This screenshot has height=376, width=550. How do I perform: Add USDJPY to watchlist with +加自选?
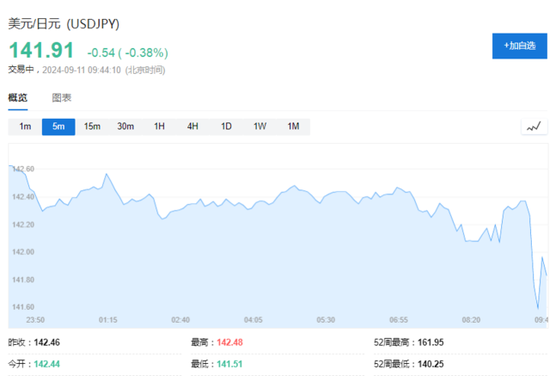click(x=519, y=46)
